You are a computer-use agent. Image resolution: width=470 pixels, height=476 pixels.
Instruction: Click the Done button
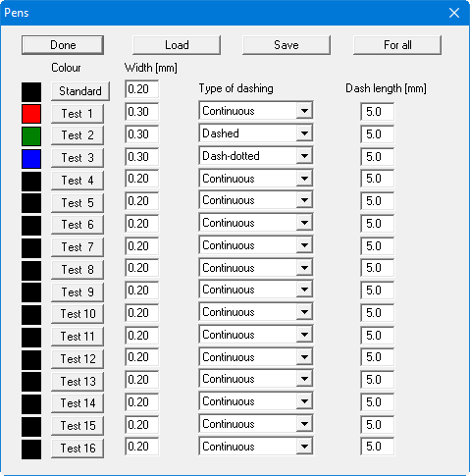tap(63, 45)
